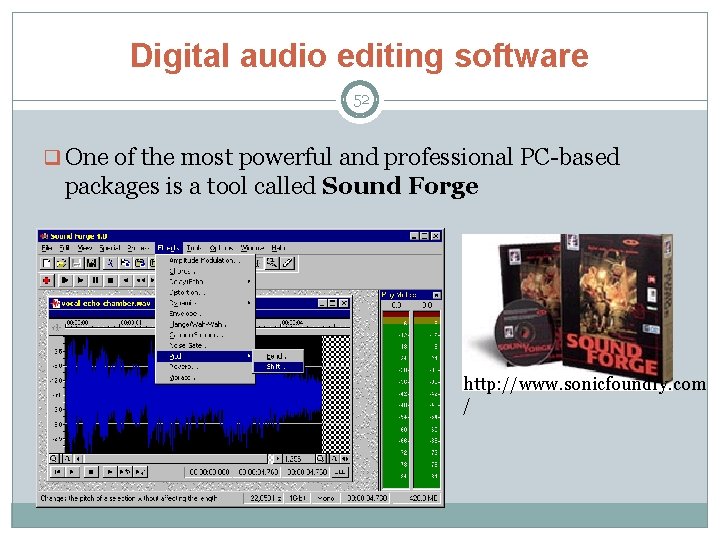Image resolution: width=720 pixels, height=540 pixels.
Task: Select the Pencil tool in the toolbar
Action: click(288, 263)
